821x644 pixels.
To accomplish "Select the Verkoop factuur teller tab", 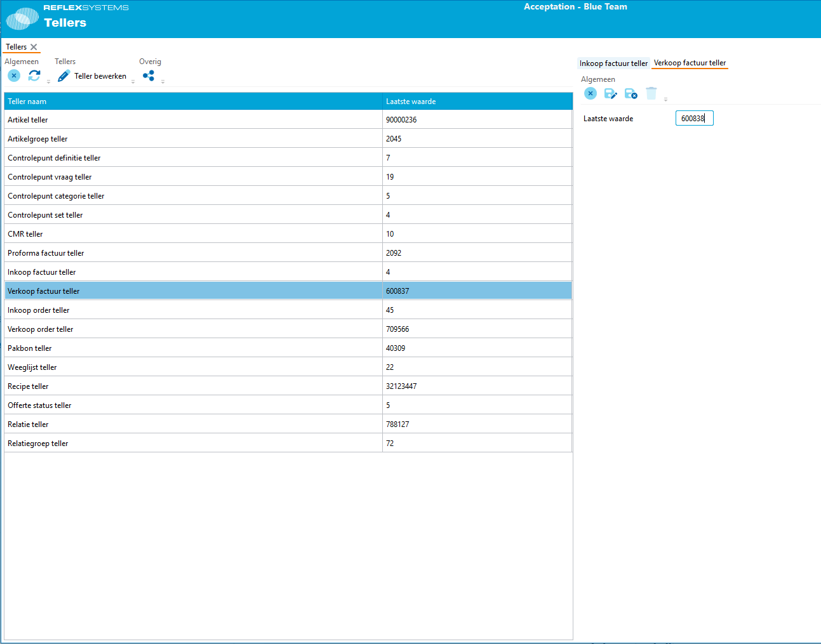I will [x=690, y=63].
